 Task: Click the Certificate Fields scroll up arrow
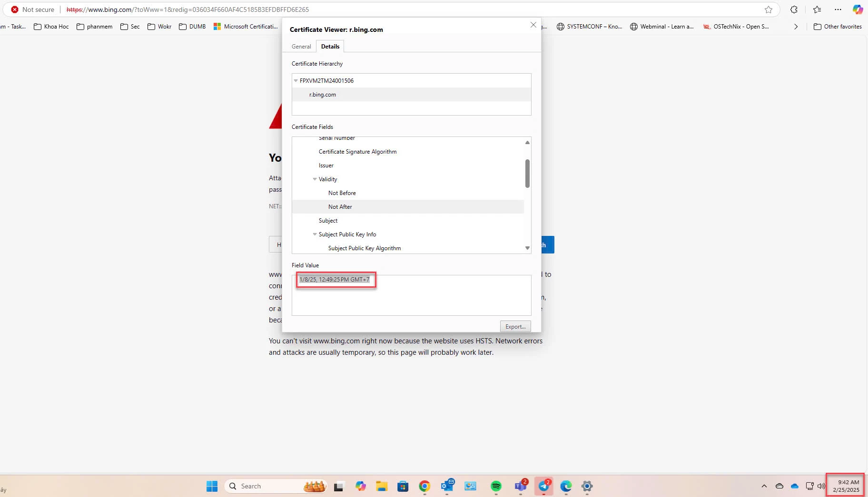pyautogui.click(x=527, y=142)
